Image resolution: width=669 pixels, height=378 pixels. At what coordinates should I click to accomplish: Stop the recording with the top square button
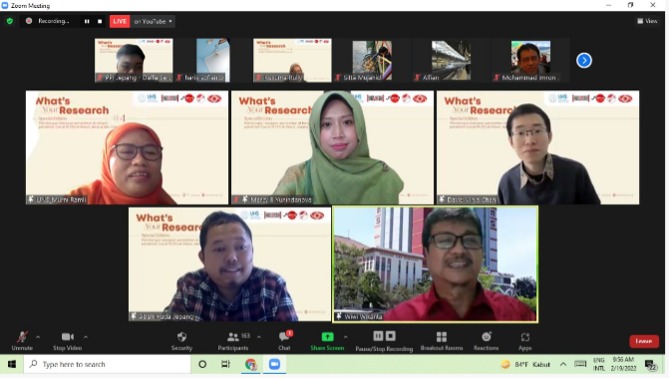[x=100, y=21]
